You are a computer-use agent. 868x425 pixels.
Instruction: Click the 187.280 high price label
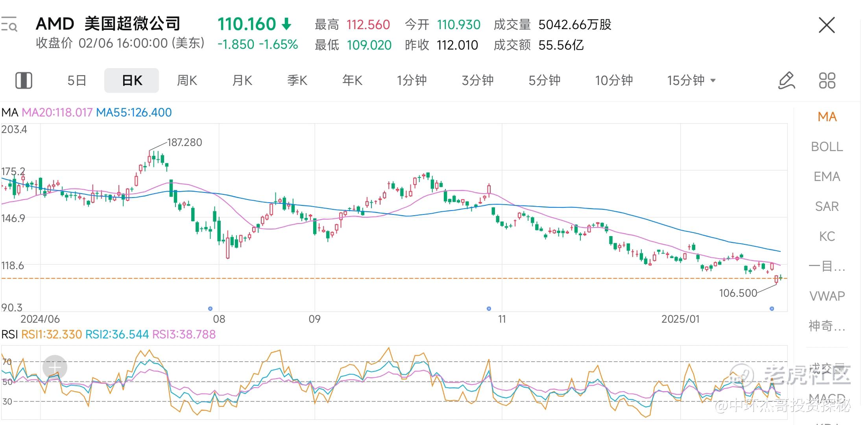tap(185, 142)
